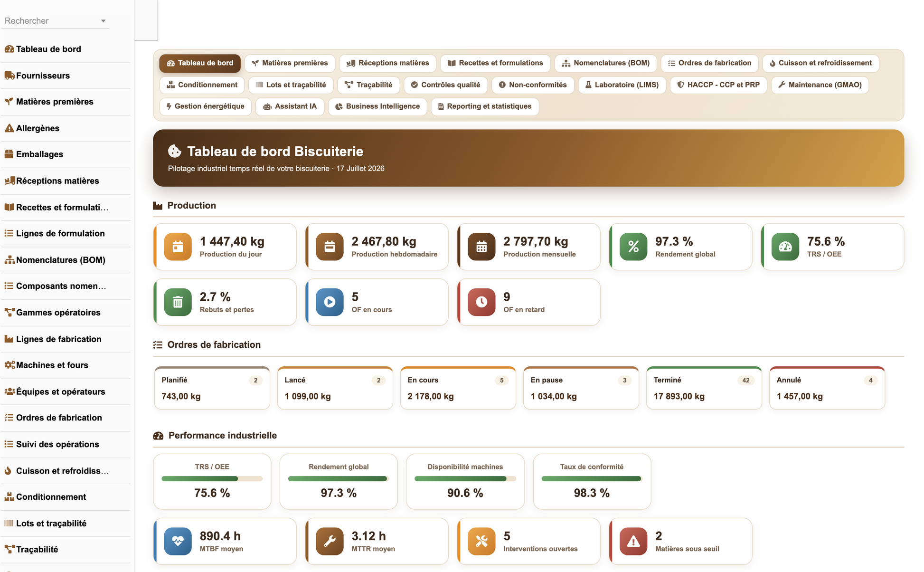Open sidebar Conditionnement entry

click(66, 497)
